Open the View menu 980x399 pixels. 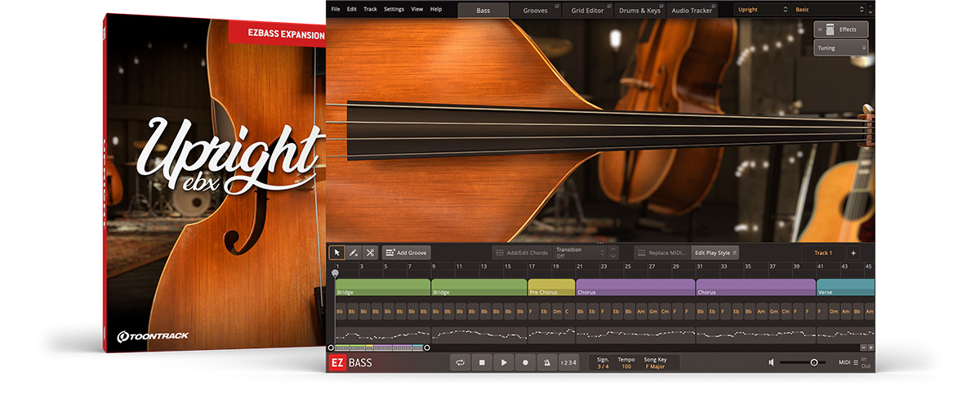[417, 9]
